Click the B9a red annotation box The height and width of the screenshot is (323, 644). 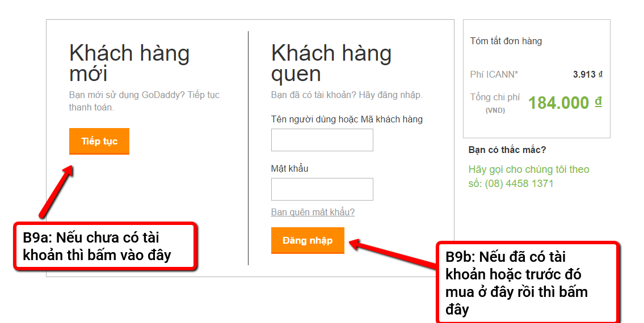pyautogui.click(x=105, y=246)
